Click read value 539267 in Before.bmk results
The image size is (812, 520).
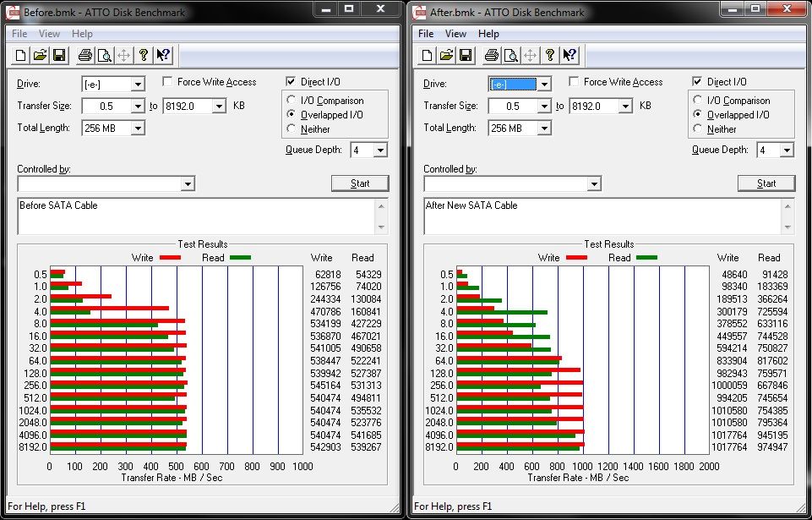[366, 447]
